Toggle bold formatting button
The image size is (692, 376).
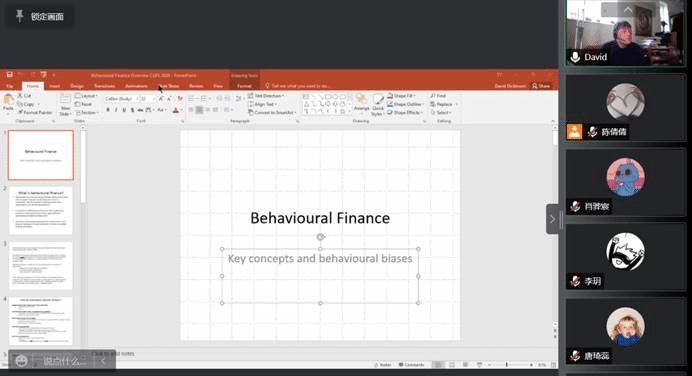pyautogui.click(x=108, y=110)
